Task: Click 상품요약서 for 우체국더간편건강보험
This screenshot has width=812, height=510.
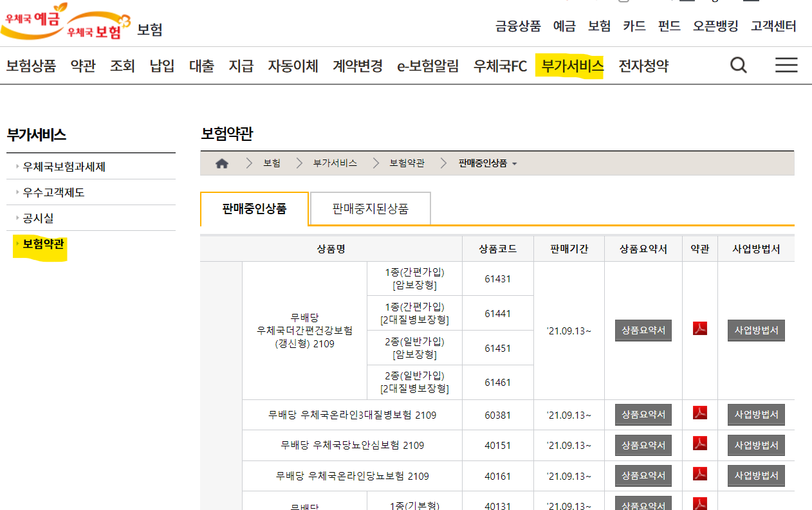Action: (x=643, y=331)
